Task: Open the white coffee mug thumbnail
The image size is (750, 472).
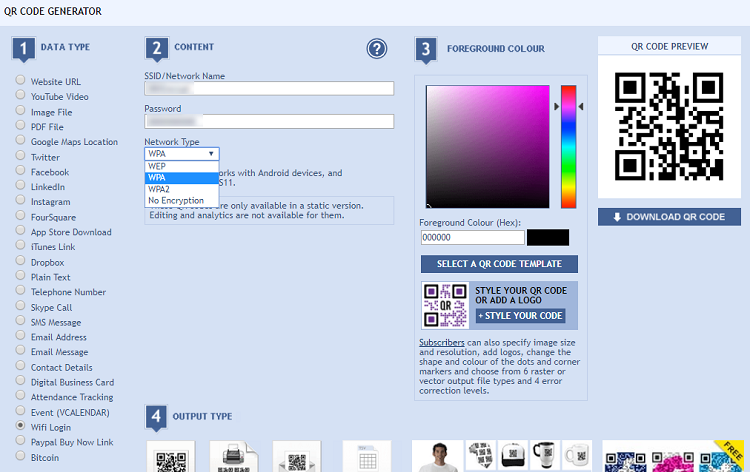Action: click(577, 455)
